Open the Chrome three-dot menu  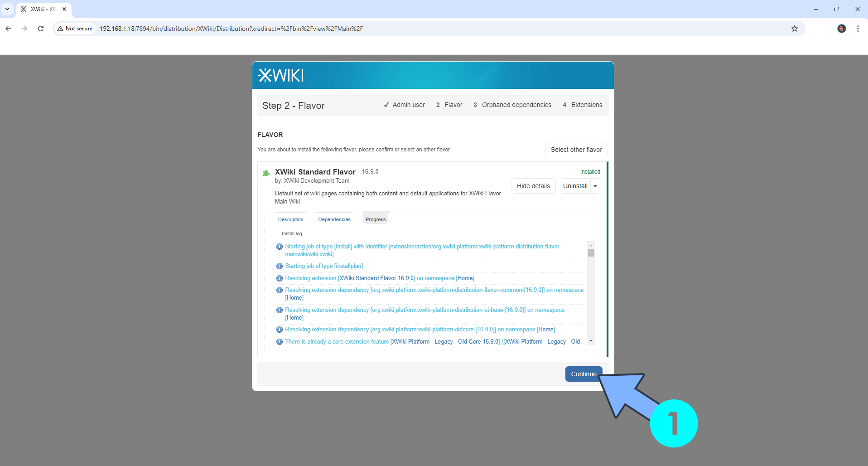click(858, 29)
